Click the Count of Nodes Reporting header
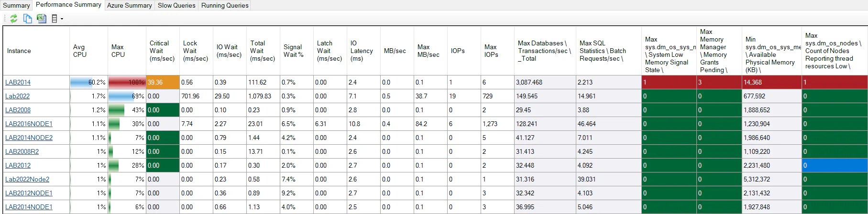Viewport: 868px width, 214px height. pos(835,51)
